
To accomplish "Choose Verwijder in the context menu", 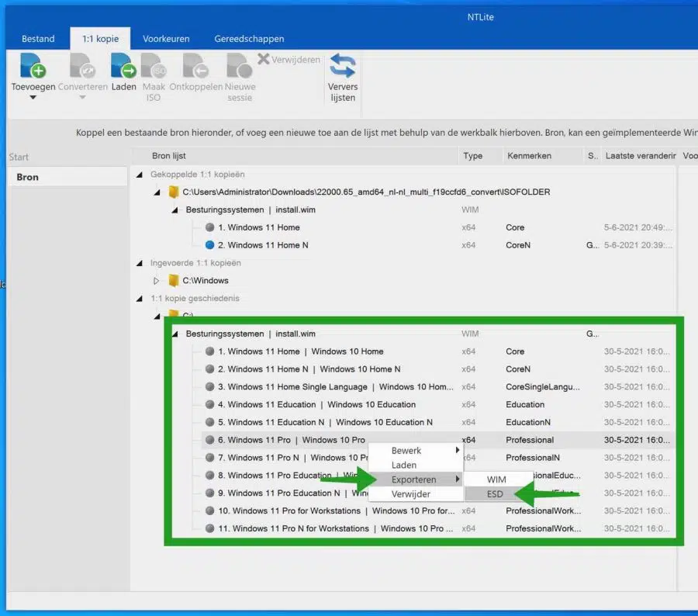I will [416, 494].
